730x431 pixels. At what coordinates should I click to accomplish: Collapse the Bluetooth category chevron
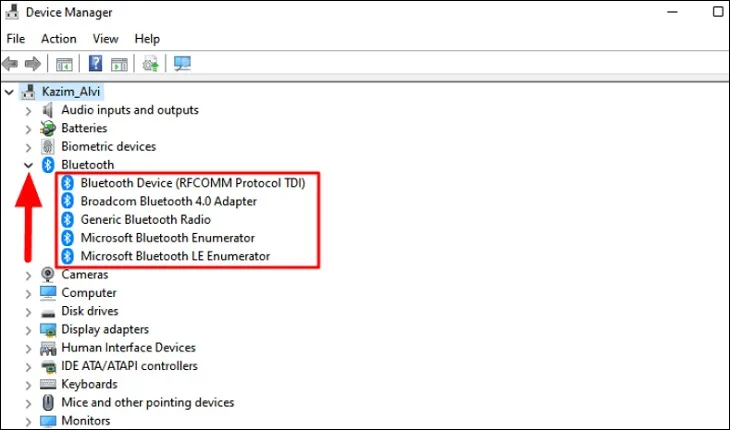[28, 165]
